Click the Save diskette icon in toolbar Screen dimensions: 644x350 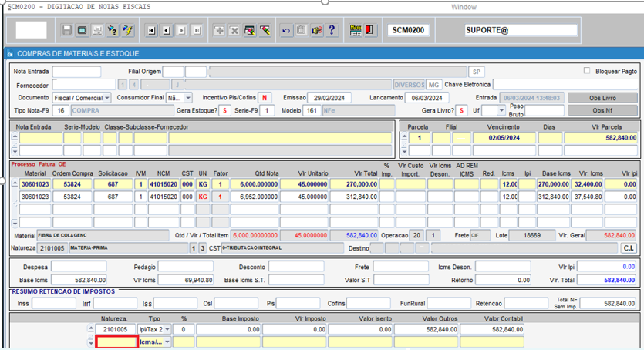click(67, 30)
